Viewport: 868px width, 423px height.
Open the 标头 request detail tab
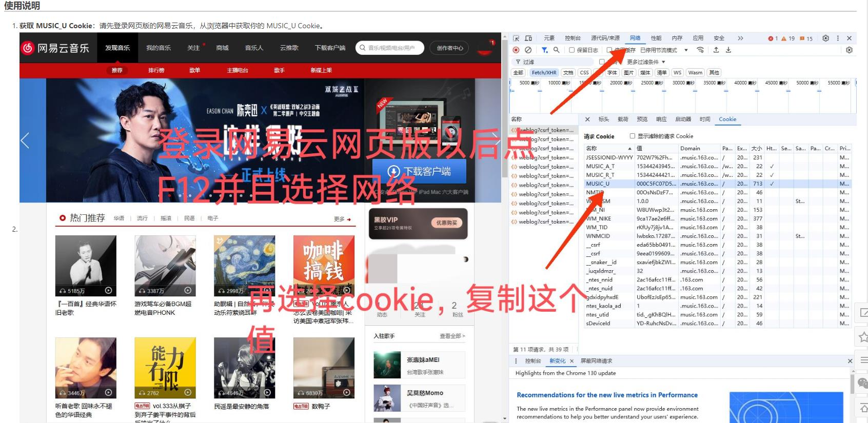(x=604, y=119)
